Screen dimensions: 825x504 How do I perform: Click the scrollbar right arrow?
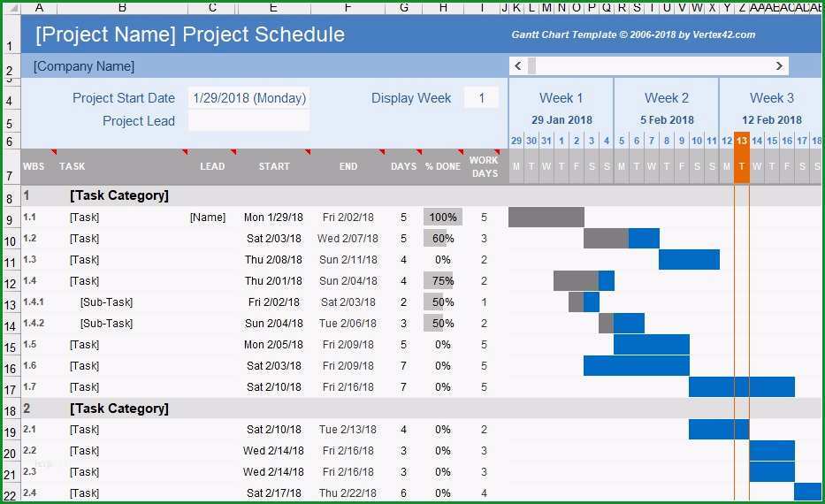(779, 65)
